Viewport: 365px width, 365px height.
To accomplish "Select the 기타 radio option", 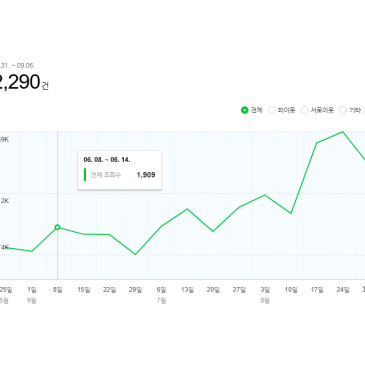I will pyautogui.click(x=343, y=110).
